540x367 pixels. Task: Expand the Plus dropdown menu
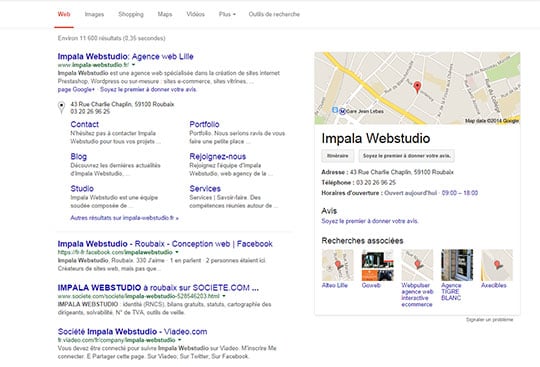point(227,14)
